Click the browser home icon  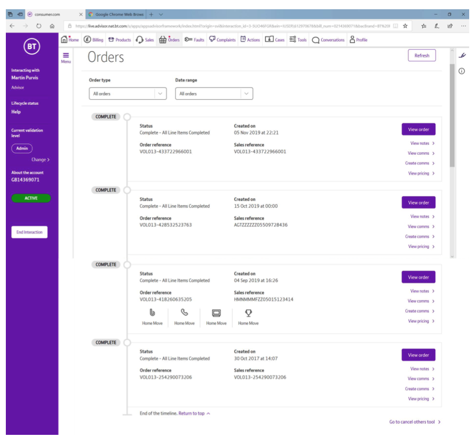click(52, 26)
